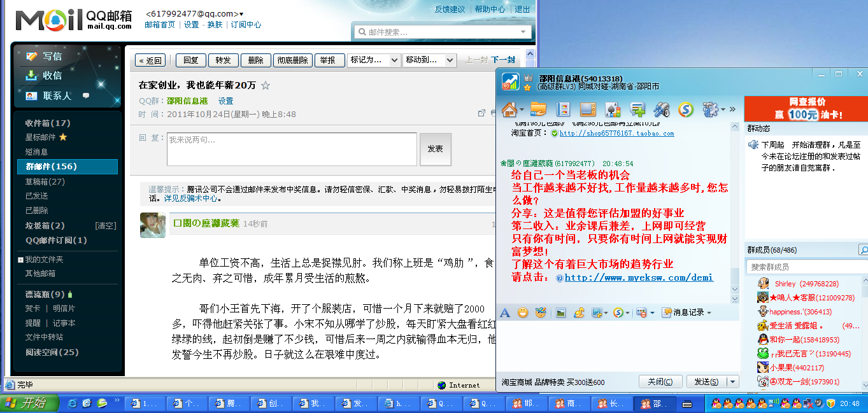The width and height of the screenshot is (868, 413).
Task: Open font settings 'A' icon in chat toolbar
Action: 505,312
